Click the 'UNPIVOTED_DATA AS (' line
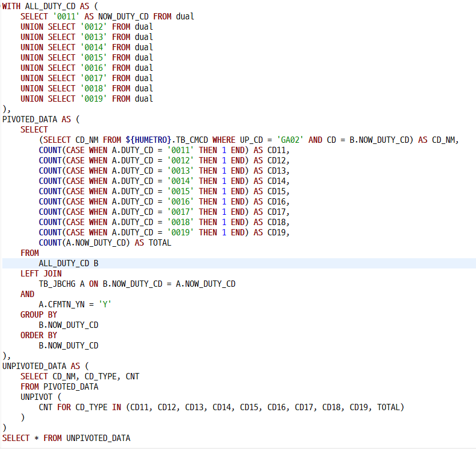The width and height of the screenshot is (476, 449). pos(46,366)
